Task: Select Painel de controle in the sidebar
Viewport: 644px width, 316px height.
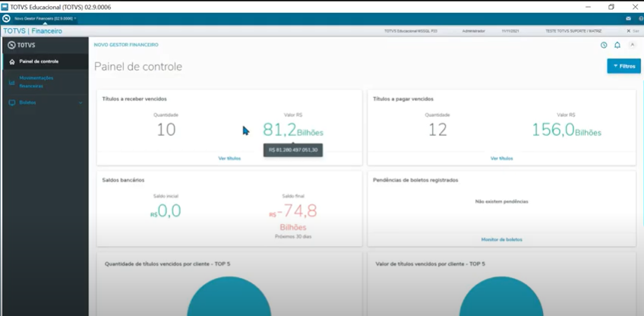Action: (39, 62)
